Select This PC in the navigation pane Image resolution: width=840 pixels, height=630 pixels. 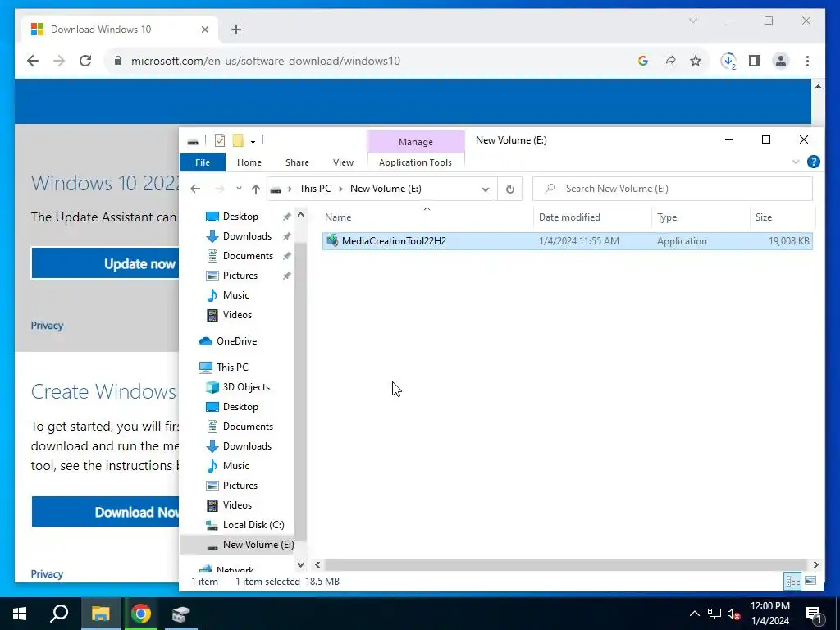pyautogui.click(x=232, y=367)
